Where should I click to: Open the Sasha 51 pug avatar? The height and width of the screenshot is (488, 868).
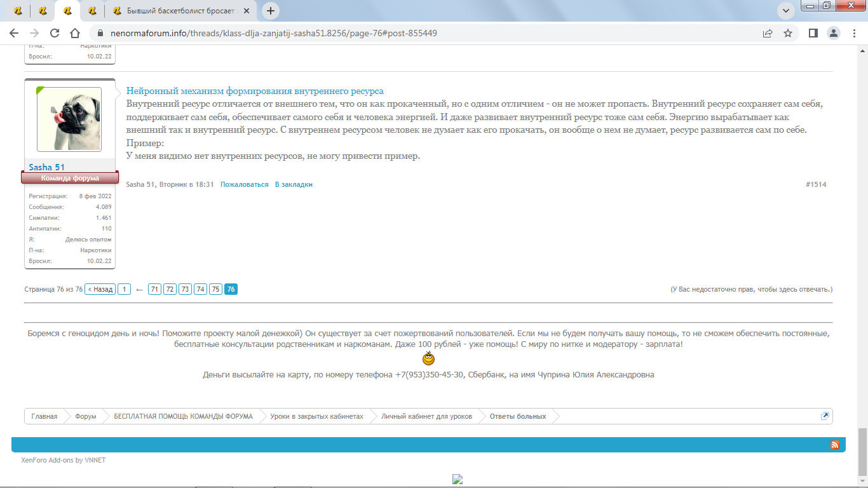[69, 119]
